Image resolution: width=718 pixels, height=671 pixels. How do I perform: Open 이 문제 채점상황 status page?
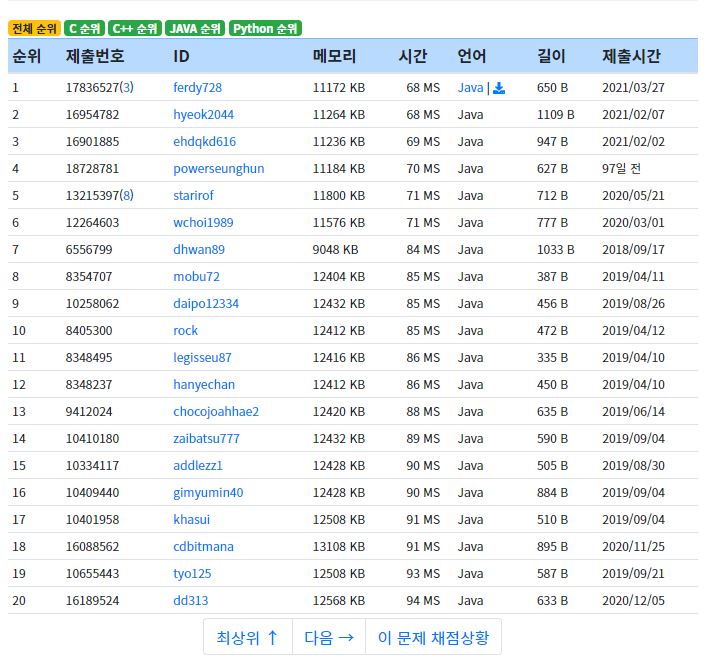tap(433, 638)
